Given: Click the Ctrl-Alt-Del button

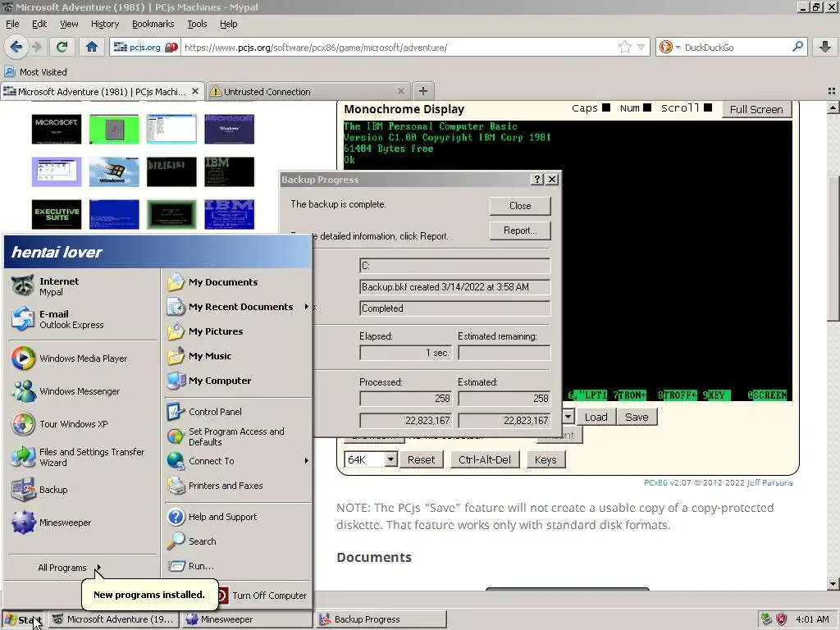Looking at the screenshot, I should pyautogui.click(x=485, y=459).
